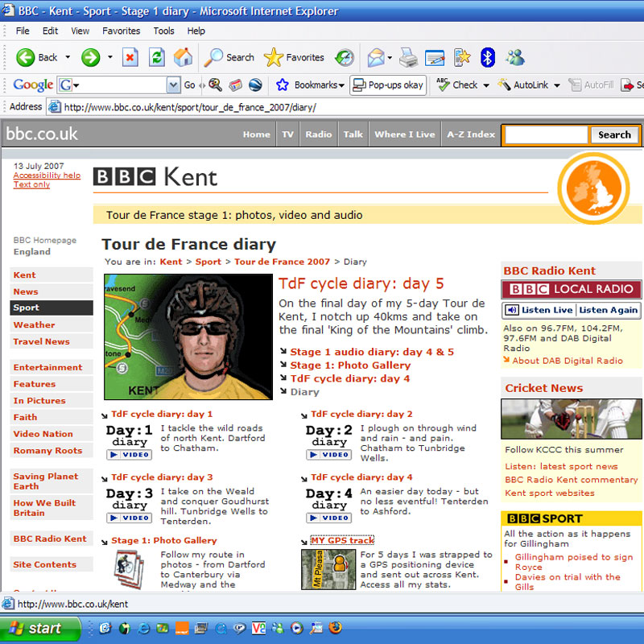Go to the browser Home page icon
The image size is (644, 644).
tap(184, 57)
